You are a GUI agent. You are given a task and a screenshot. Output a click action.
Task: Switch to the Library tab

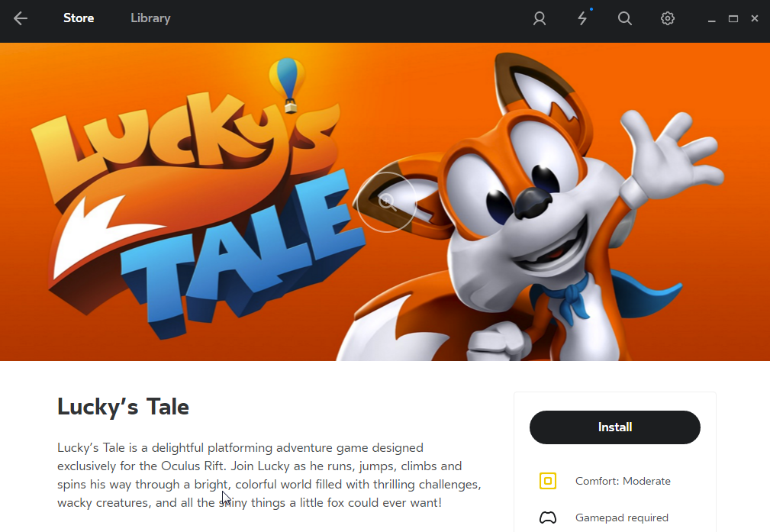pos(150,18)
